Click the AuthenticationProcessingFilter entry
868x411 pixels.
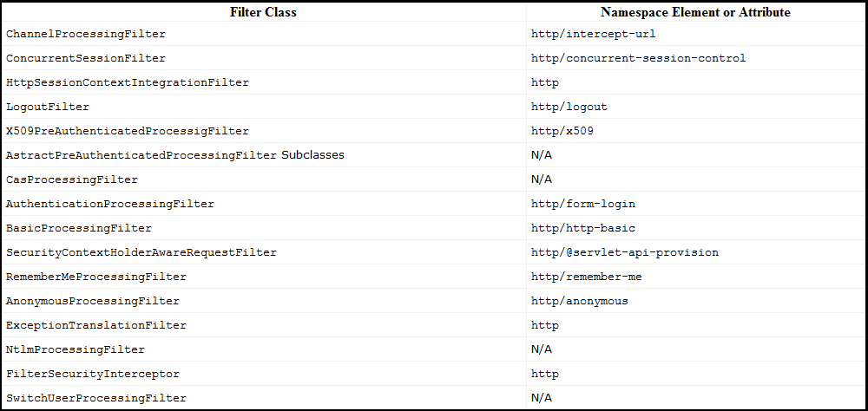[x=110, y=204]
